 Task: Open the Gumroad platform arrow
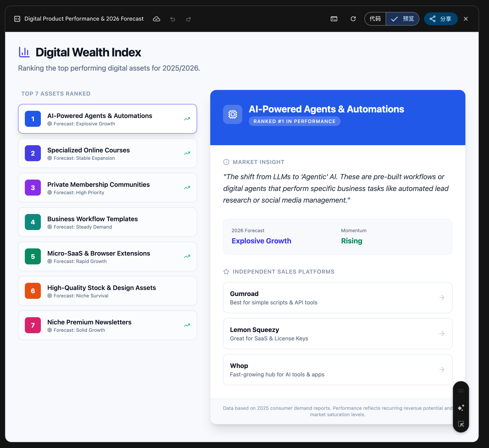tap(441, 297)
